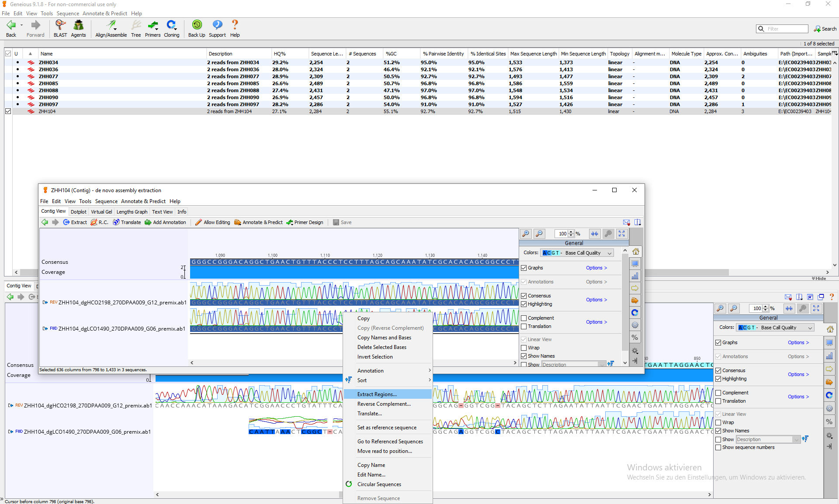Choose Extract Regions from context menu
This screenshot has width=839, height=504.
(388, 394)
